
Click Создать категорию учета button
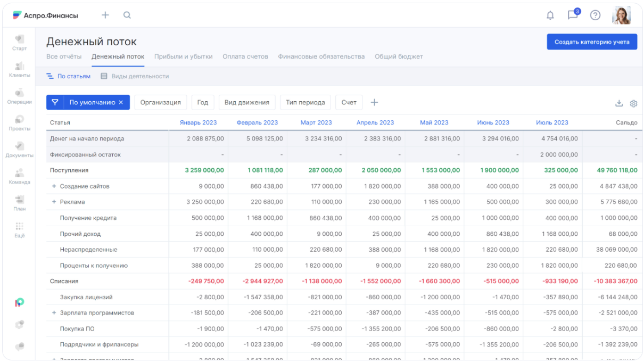point(592,42)
